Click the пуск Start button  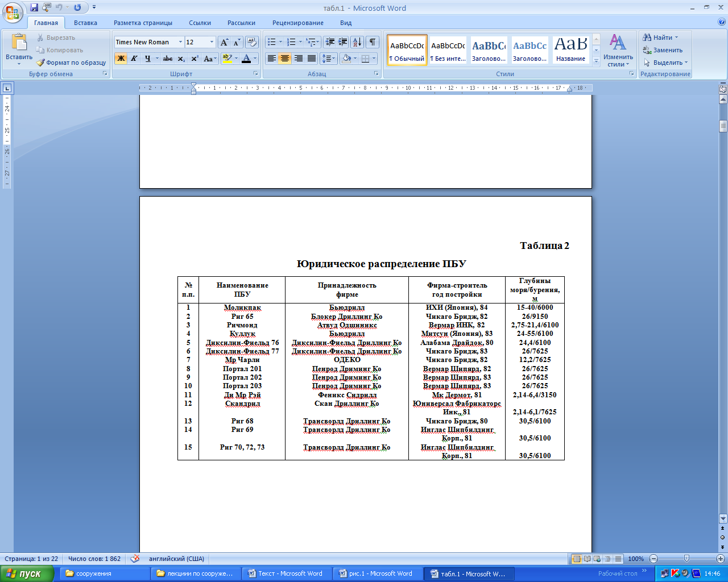click(x=27, y=573)
